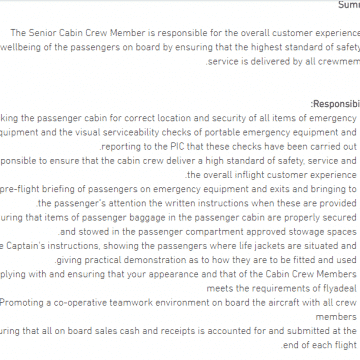This screenshot has width=360, height=360.
Task: Click the line 'giving practical demonstration as to how'
Action: coord(206,260)
